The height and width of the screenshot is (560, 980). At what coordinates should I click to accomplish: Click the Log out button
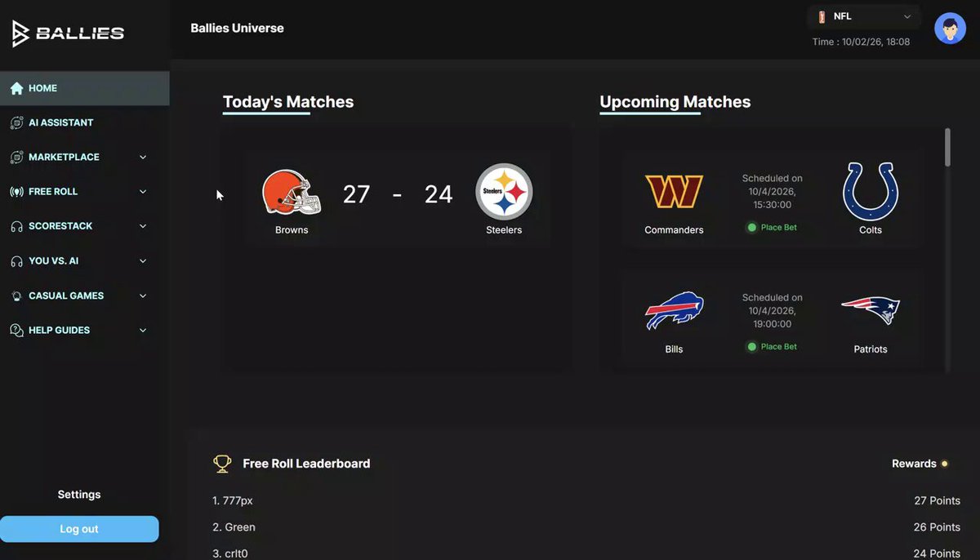coord(79,529)
